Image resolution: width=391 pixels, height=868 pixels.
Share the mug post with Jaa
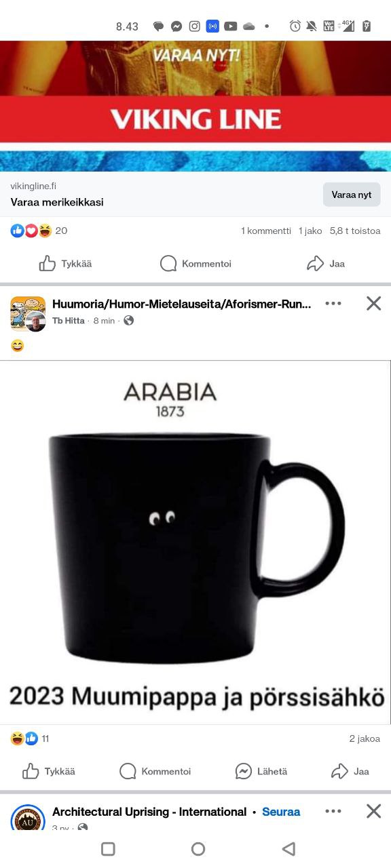click(350, 771)
